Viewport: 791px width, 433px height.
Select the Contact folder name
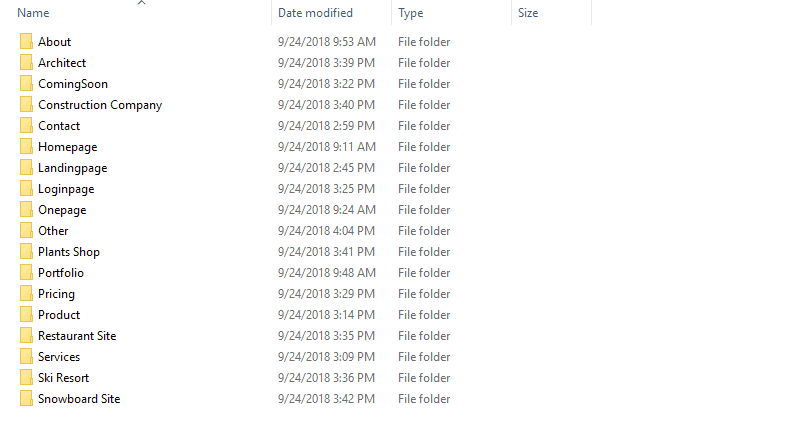pos(59,126)
